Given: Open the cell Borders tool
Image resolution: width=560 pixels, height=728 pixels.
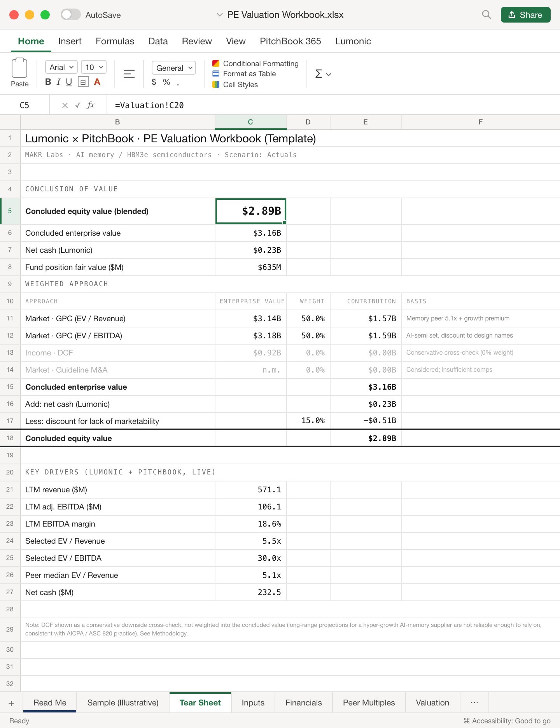Looking at the screenshot, I should pyautogui.click(x=83, y=82).
